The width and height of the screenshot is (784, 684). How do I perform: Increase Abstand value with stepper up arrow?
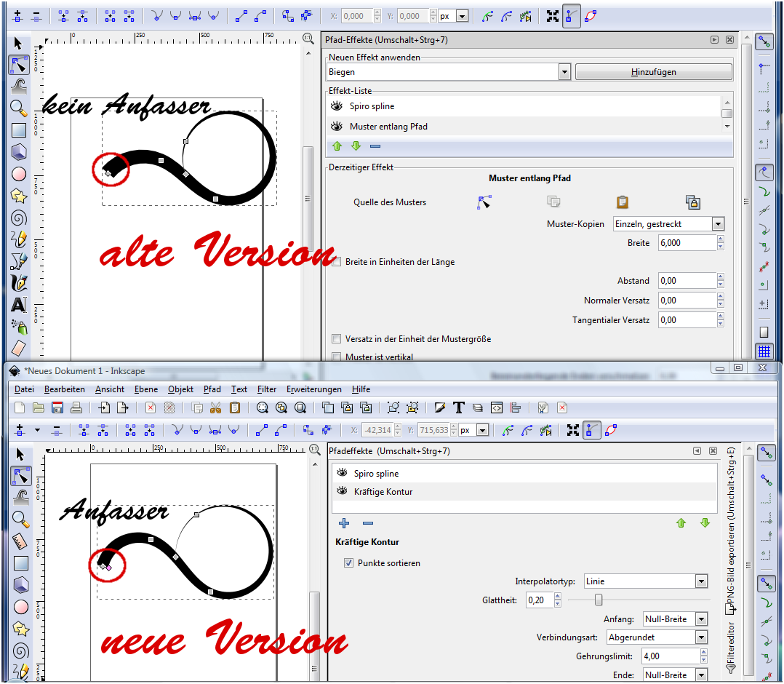click(x=721, y=277)
